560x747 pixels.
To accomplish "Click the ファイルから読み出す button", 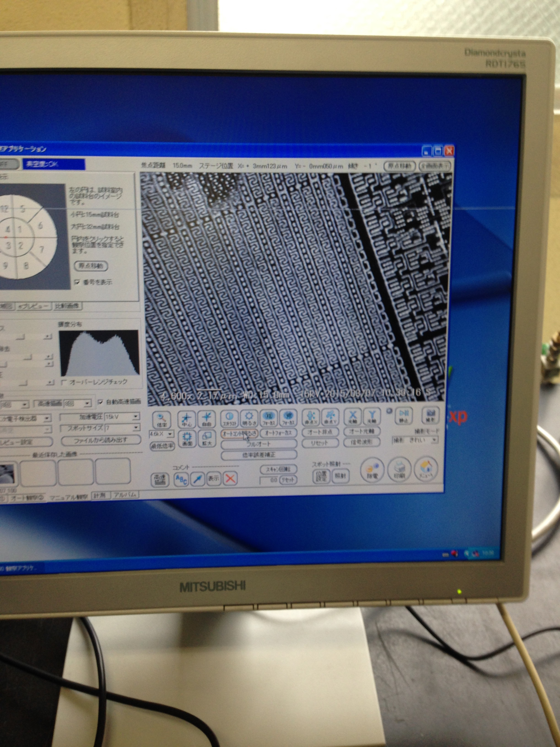I will [x=101, y=440].
